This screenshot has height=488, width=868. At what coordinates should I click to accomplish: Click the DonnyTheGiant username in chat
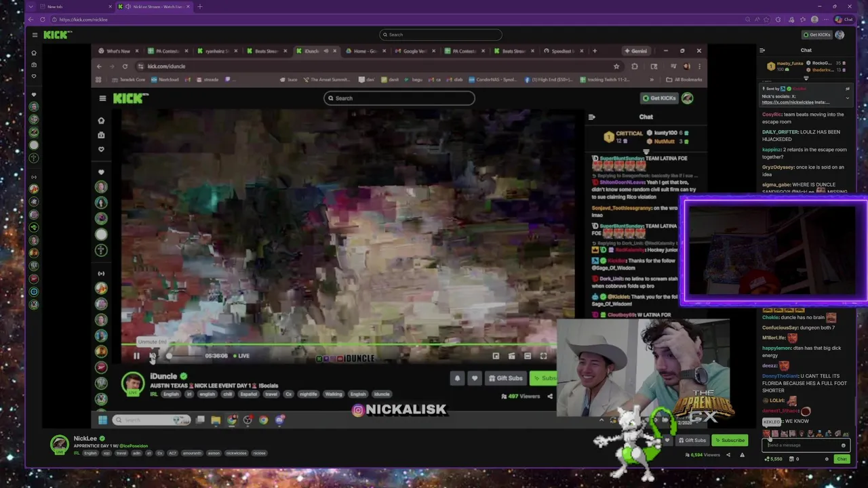point(779,375)
